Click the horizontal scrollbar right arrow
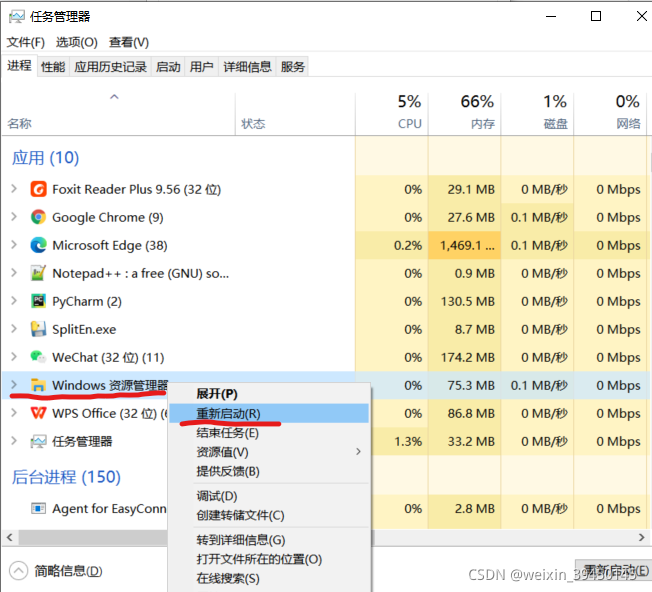 pyautogui.click(x=641, y=537)
